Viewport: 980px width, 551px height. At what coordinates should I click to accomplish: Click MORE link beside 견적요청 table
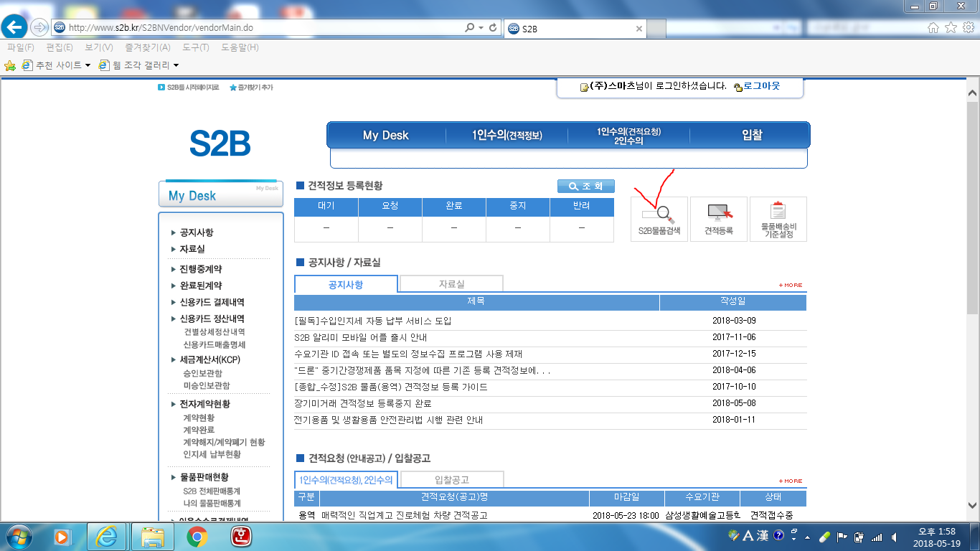pos(791,481)
